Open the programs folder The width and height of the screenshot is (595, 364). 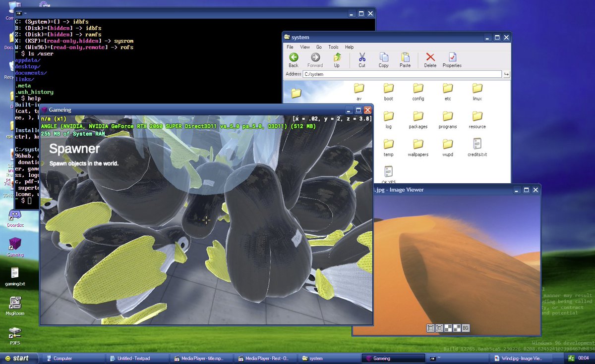tap(448, 120)
